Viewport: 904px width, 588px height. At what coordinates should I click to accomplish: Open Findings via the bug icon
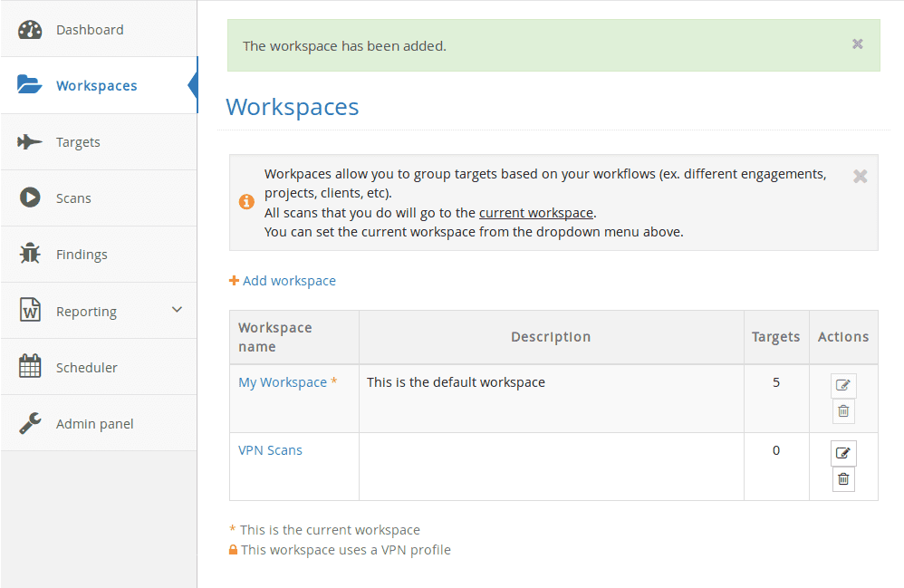[28, 254]
